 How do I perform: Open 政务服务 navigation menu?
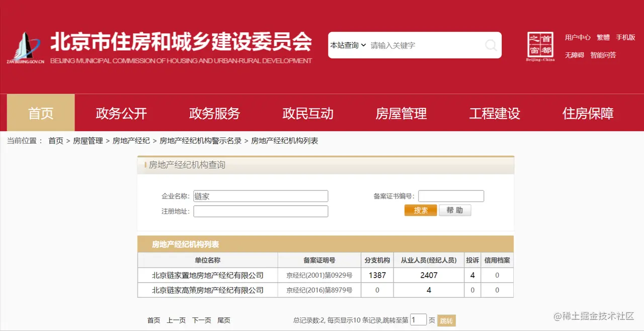pyautogui.click(x=214, y=113)
